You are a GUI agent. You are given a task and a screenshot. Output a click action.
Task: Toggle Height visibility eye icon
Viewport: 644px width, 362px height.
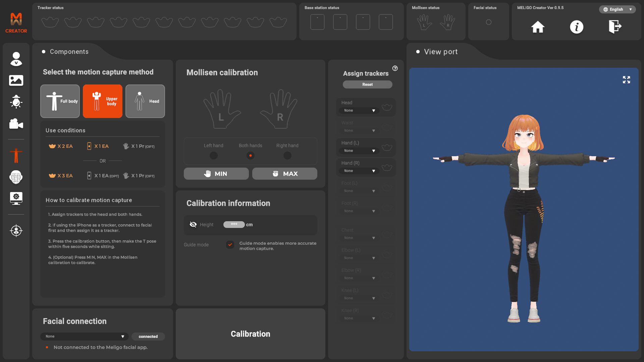click(193, 225)
